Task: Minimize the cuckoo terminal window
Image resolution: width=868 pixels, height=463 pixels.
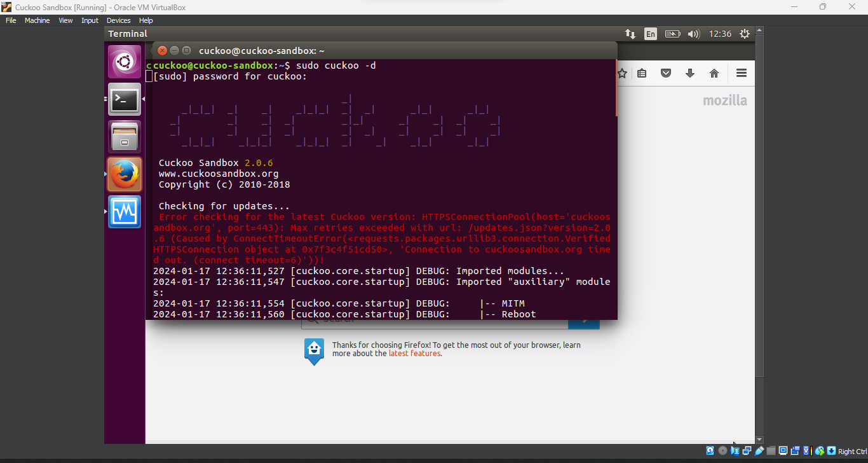Action: (x=174, y=50)
